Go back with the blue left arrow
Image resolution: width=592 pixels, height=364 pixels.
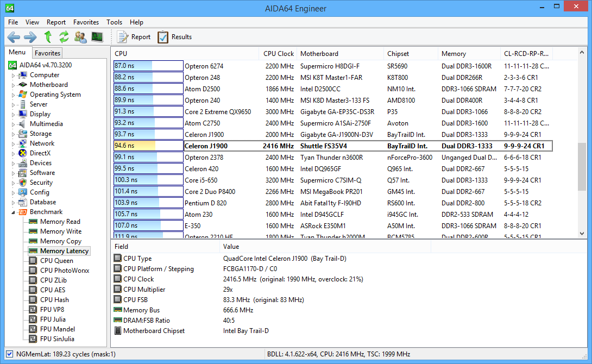tap(14, 37)
